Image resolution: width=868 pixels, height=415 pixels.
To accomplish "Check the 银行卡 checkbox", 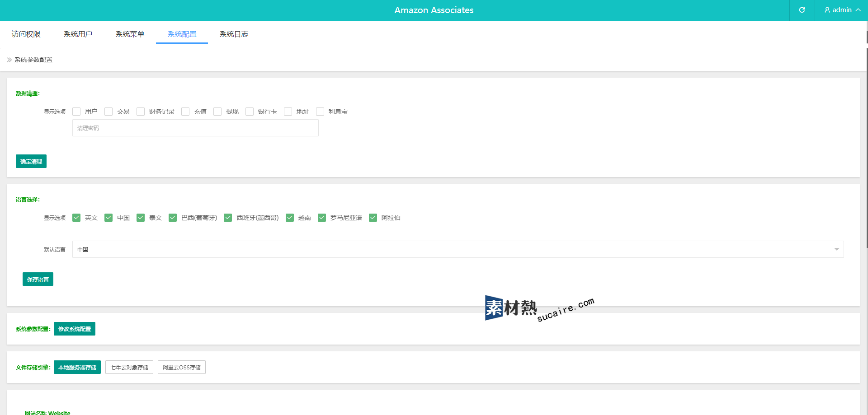I will (x=250, y=112).
